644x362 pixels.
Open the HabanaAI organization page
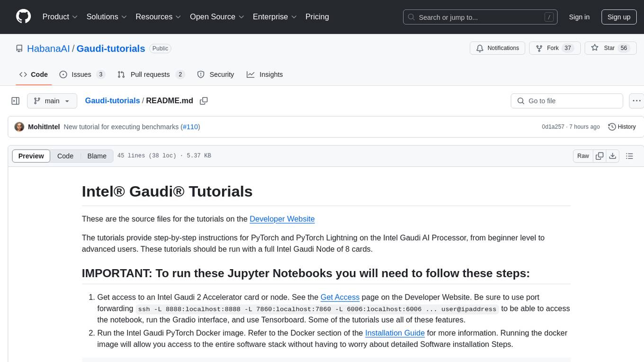pyautogui.click(x=48, y=48)
